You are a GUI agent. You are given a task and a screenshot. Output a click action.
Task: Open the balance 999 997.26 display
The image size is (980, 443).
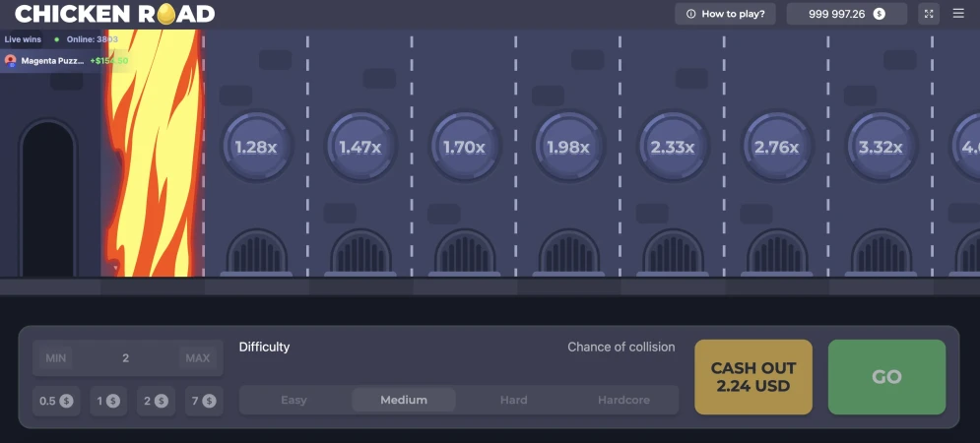(846, 14)
